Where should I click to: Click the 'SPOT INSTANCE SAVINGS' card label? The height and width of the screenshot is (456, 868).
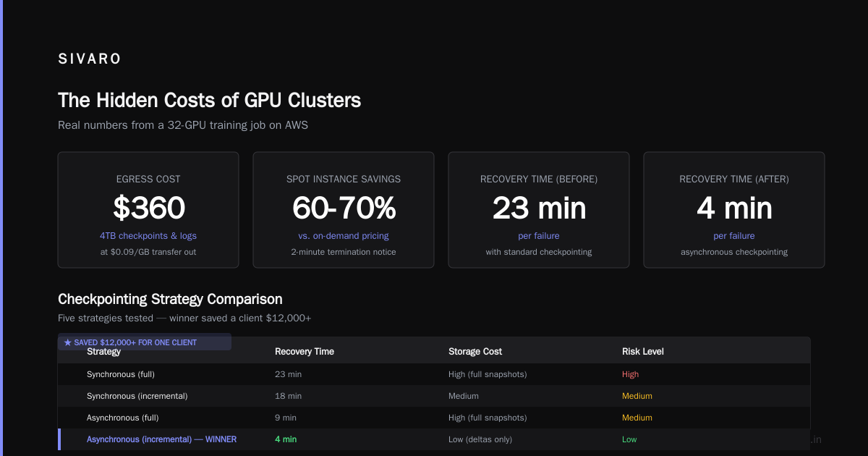click(x=344, y=179)
